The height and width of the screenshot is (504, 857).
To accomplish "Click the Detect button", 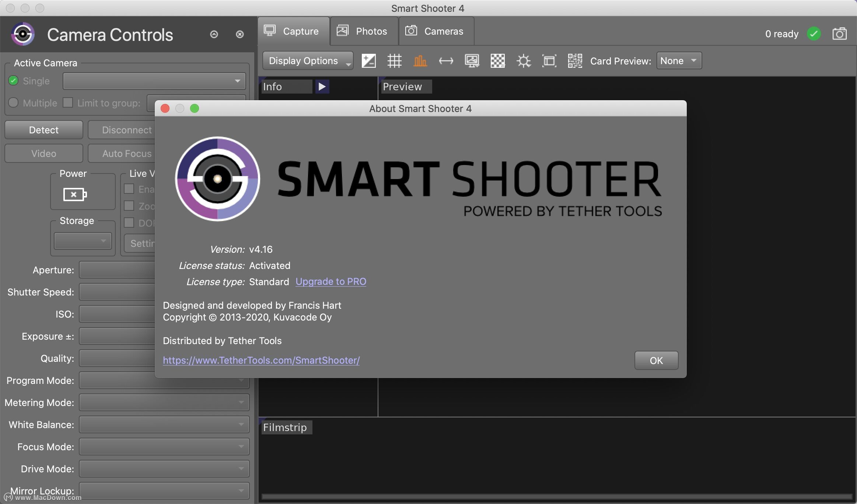I will click(x=44, y=130).
